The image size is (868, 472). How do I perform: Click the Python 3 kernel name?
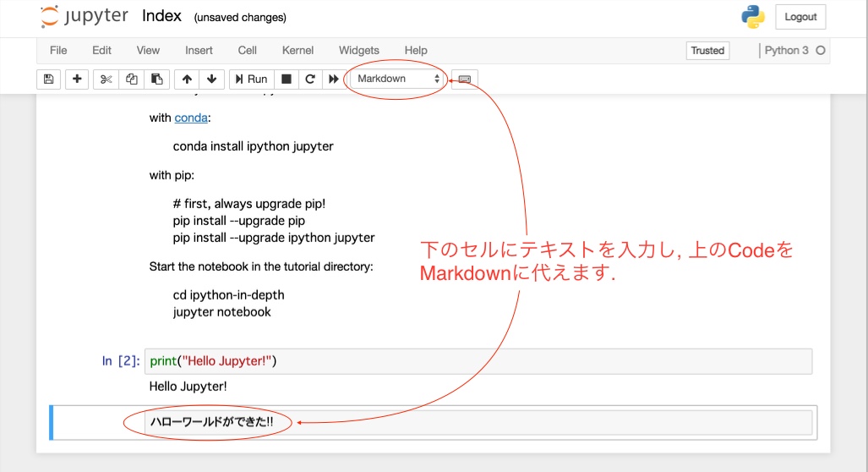(x=786, y=51)
